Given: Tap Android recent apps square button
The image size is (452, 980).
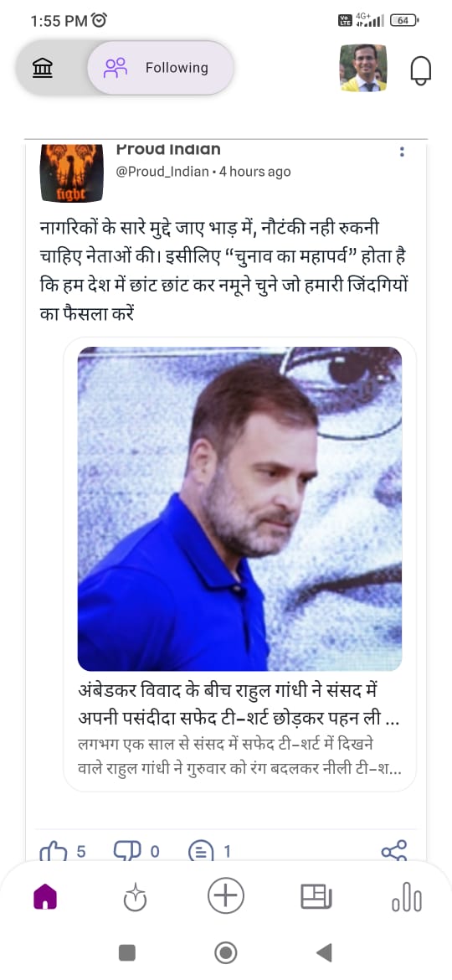Looking at the screenshot, I should (127, 952).
